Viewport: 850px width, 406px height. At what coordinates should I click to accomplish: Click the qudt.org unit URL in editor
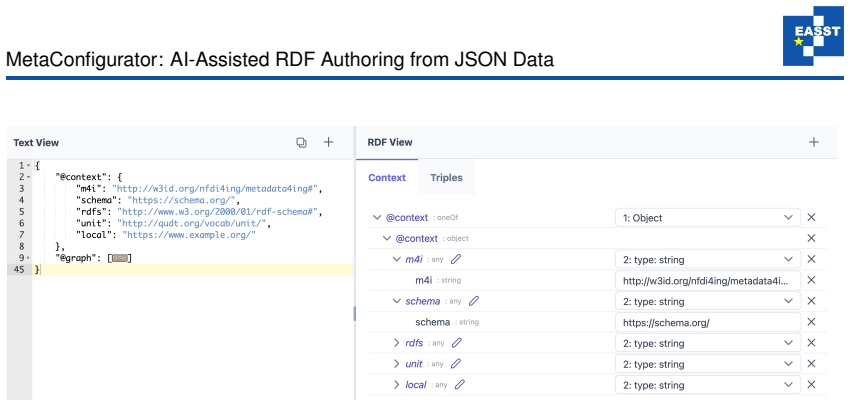pos(190,223)
